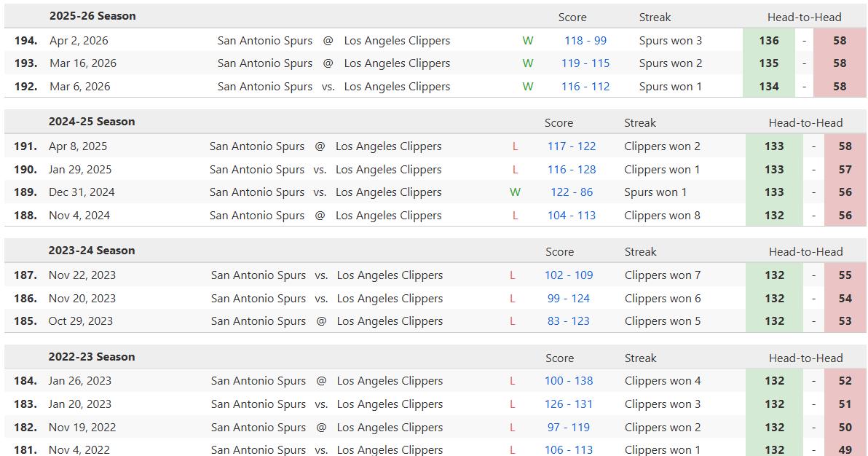Click the 116 - 112 score link
Image resolution: width=868 pixels, height=456 pixels.
tap(585, 87)
